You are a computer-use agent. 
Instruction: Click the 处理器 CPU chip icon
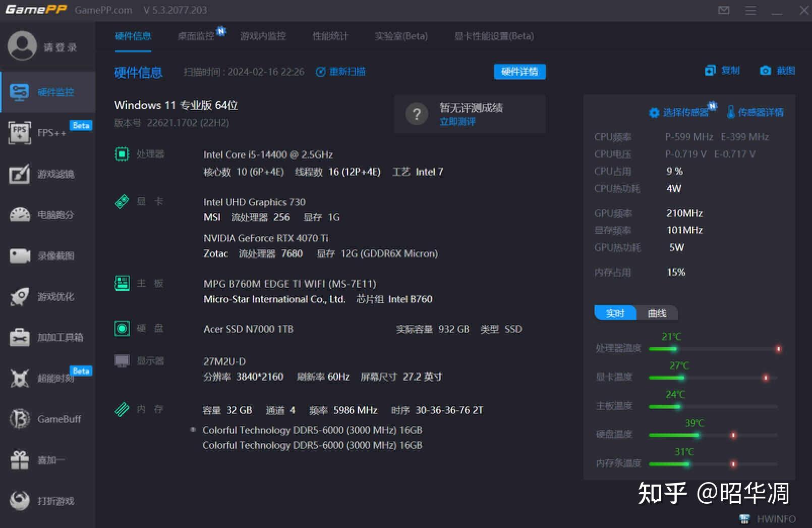coord(122,153)
